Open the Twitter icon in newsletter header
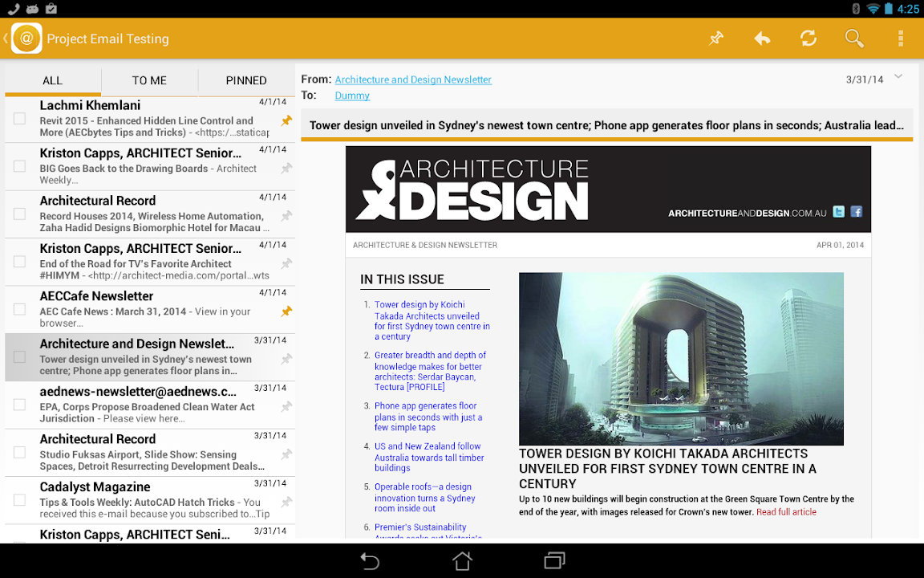Viewport: 924px width, 578px height. 838,212
